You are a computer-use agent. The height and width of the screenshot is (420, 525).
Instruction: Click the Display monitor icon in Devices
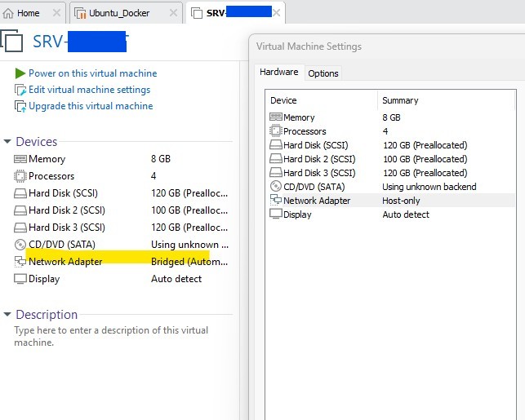pos(20,279)
